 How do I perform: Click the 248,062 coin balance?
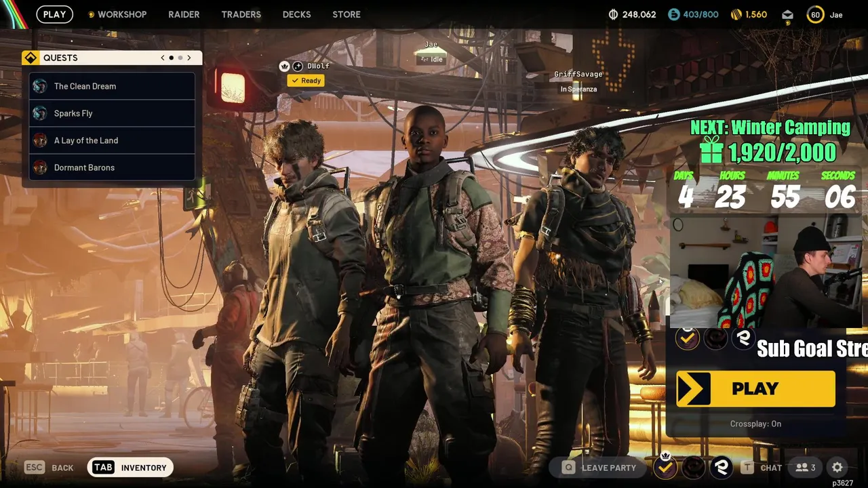(x=639, y=14)
